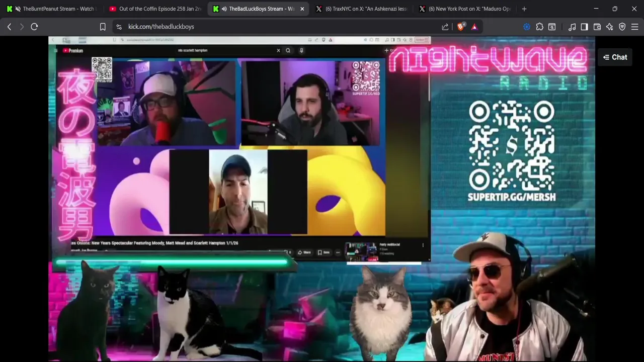Unmute the TheBurntPeanut tab audio icon
644x362 pixels.
click(x=18, y=9)
